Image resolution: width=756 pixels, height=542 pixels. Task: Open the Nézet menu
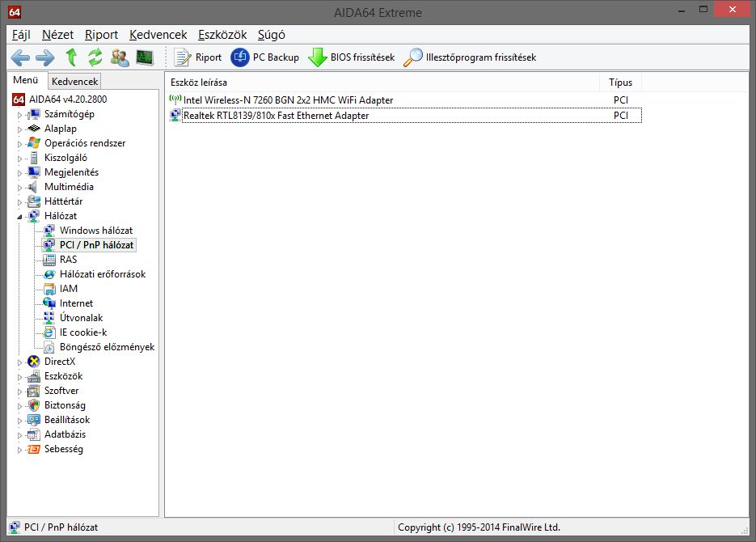[x=58, y=35]
